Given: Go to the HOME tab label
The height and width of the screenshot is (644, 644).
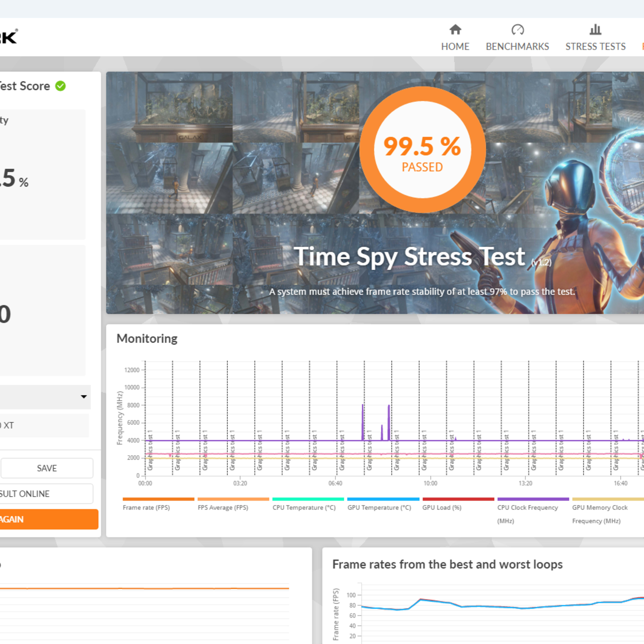Looking at the screenshot, I should (455, 46).
